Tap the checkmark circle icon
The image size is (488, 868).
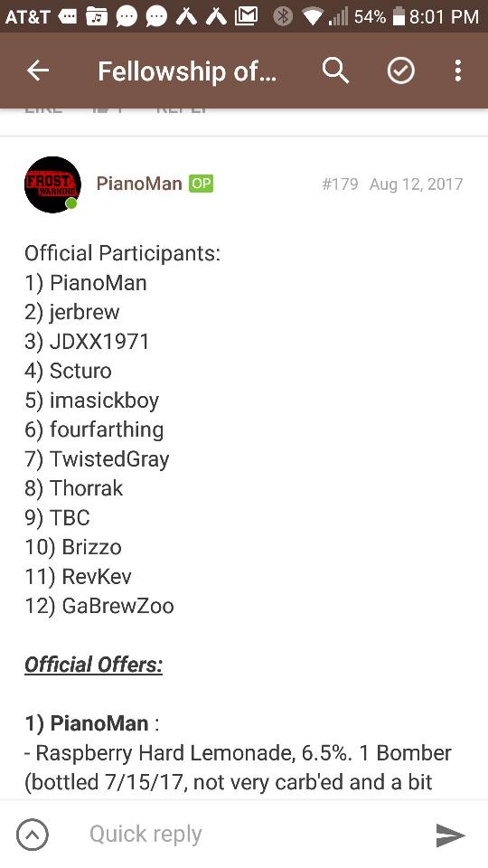[x=400, y=71]
